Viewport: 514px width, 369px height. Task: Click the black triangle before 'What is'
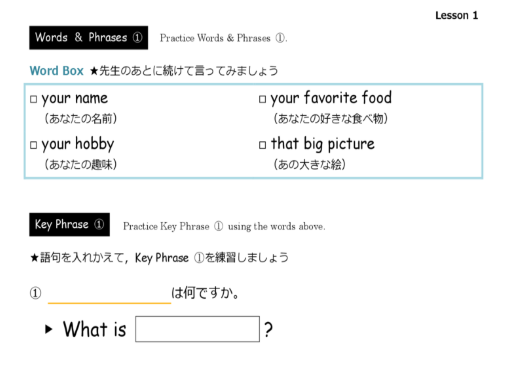coord(49,329)
